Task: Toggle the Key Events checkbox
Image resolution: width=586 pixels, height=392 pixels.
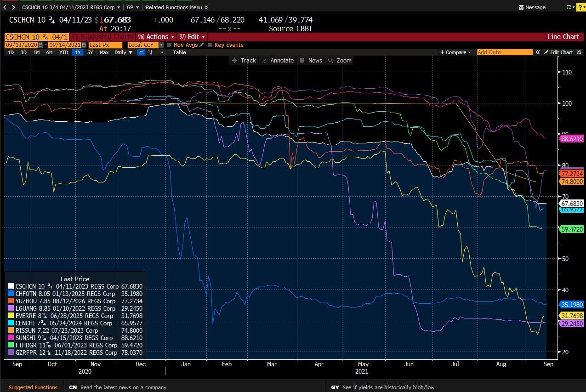Action: pyautogui.click(x=211, y=45)
